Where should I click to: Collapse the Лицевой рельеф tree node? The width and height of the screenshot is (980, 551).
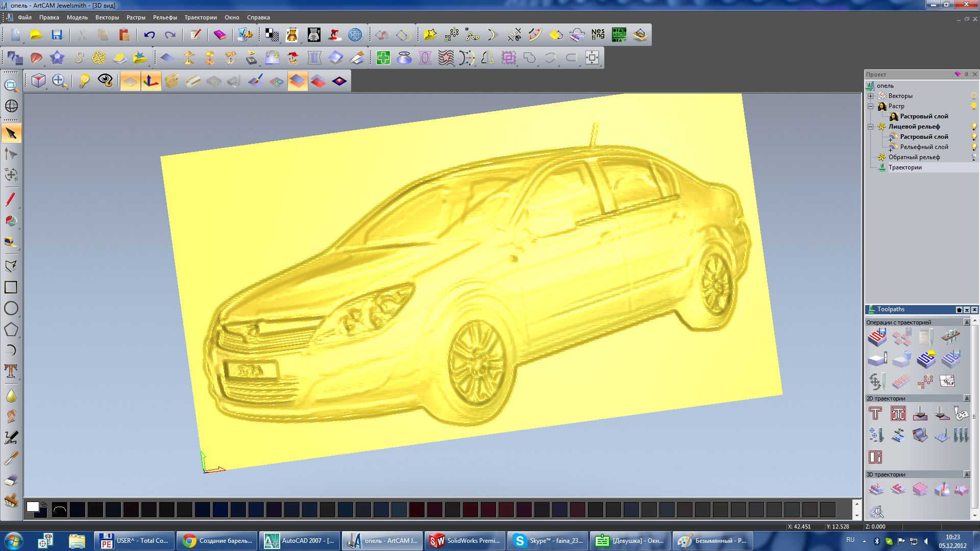click(871, 127)
